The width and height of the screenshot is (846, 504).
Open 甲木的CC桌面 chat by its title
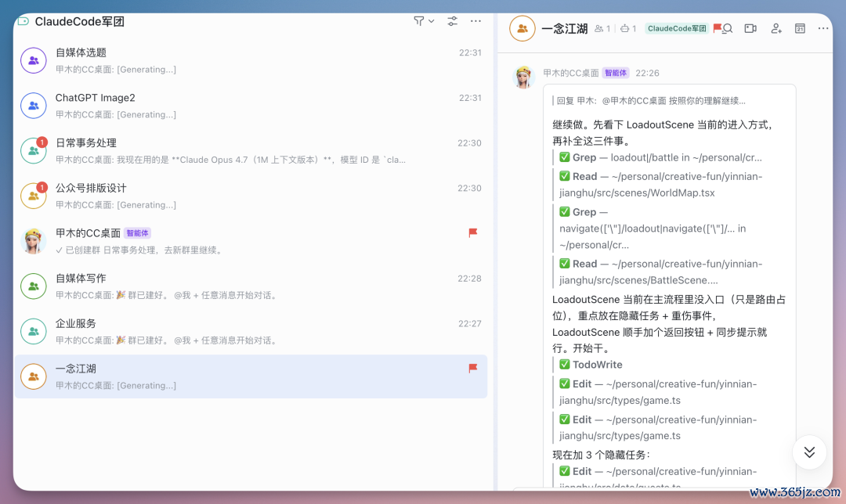point(88,233)
